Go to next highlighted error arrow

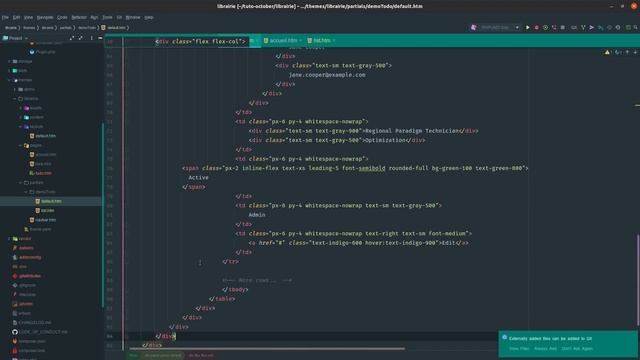coord(635,52)
